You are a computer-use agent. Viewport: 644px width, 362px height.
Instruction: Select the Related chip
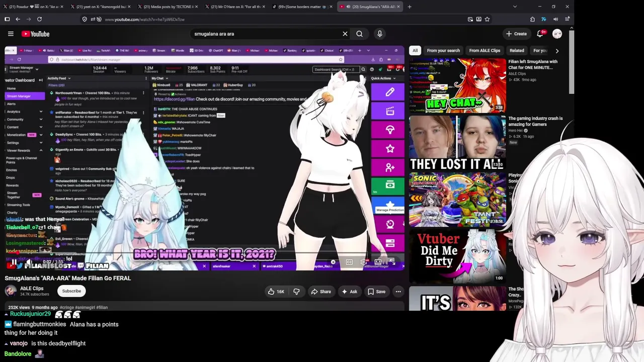[x=517, y=50]
